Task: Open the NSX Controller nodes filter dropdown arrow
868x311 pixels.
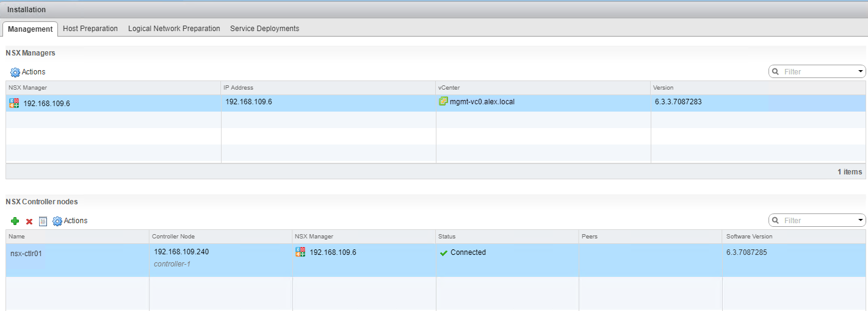Action: 861,220
